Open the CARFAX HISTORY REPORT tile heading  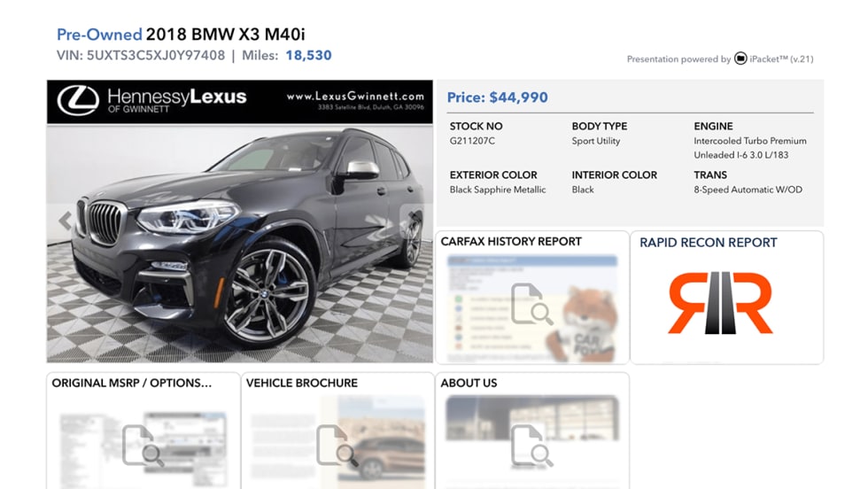coord(511,242)
